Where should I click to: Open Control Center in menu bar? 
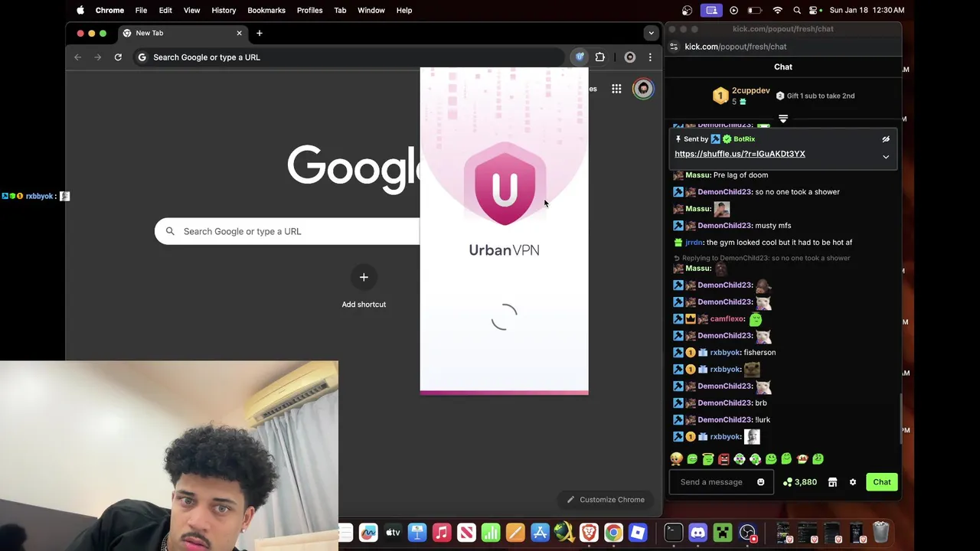pyautogui.click(x=815, y=10)
